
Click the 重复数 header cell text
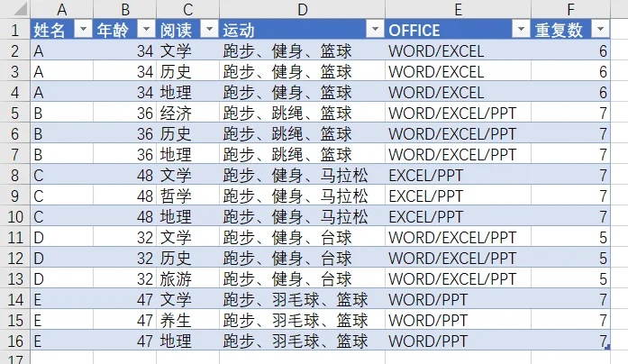tap(559, 30)
